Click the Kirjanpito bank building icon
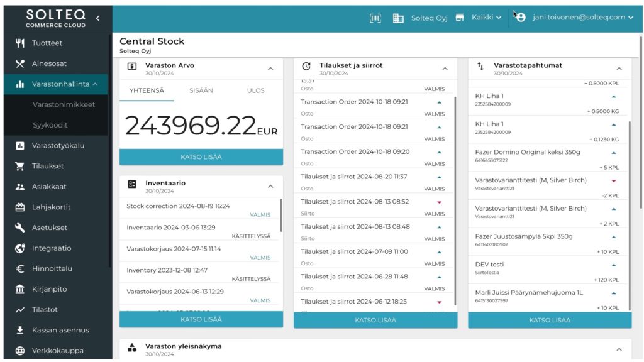Screen dimensions: 644x362 19,289
